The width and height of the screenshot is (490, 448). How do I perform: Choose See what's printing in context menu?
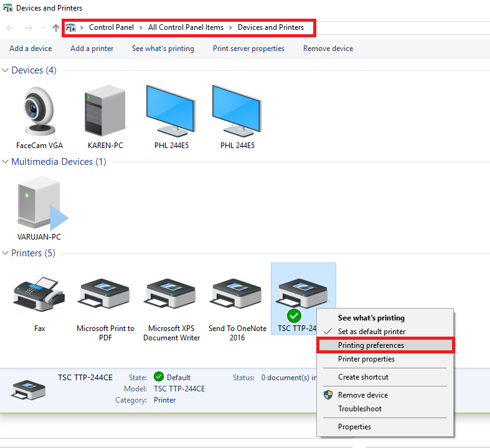(x=385, y=318)
